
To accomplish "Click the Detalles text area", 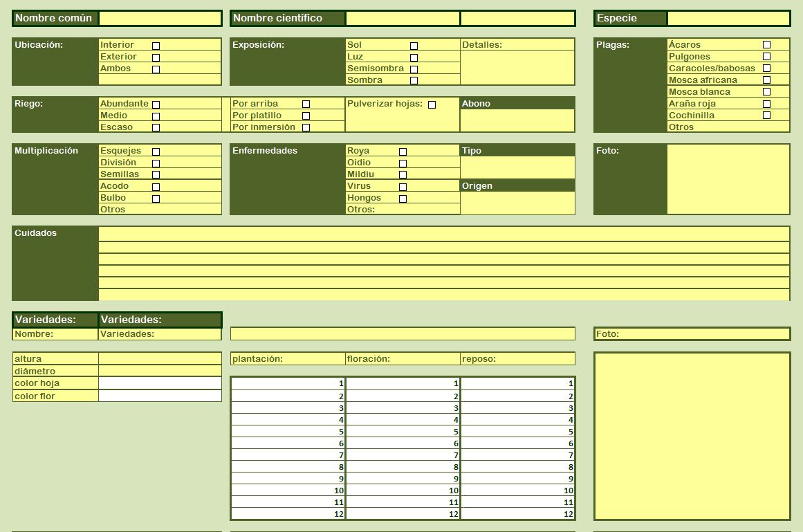I will [x=517, y=68].
